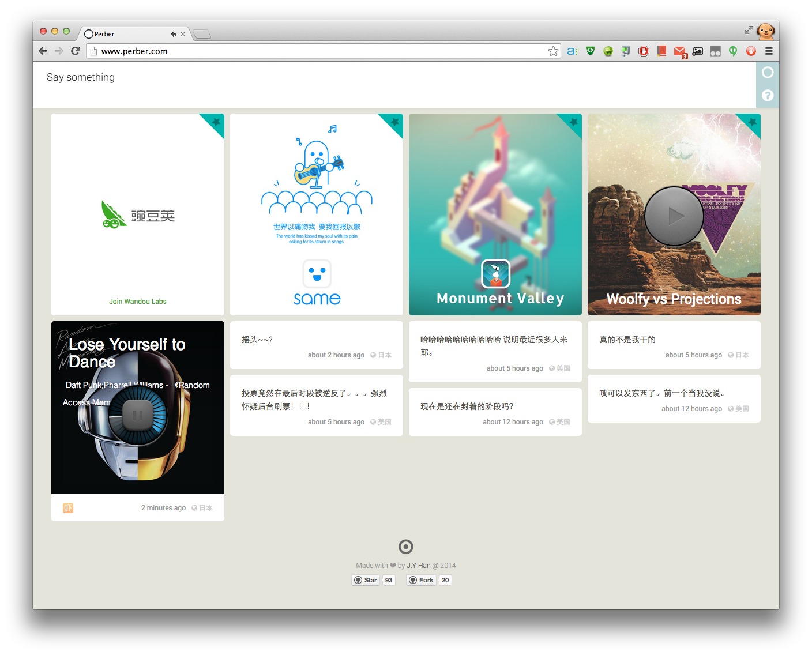This screenshot has width=812, height=655.
Task: Open the post starting '投票竟然在最后时段'
Action: tap(317, 405)
